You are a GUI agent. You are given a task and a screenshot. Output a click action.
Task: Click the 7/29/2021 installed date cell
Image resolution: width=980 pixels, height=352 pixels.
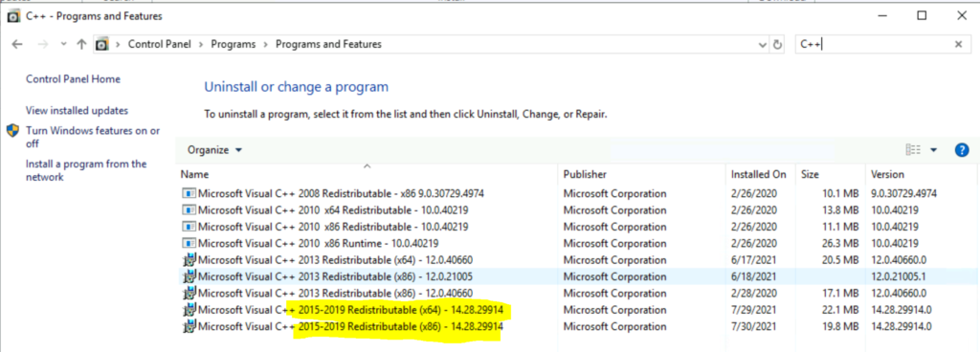click(754, 310)
